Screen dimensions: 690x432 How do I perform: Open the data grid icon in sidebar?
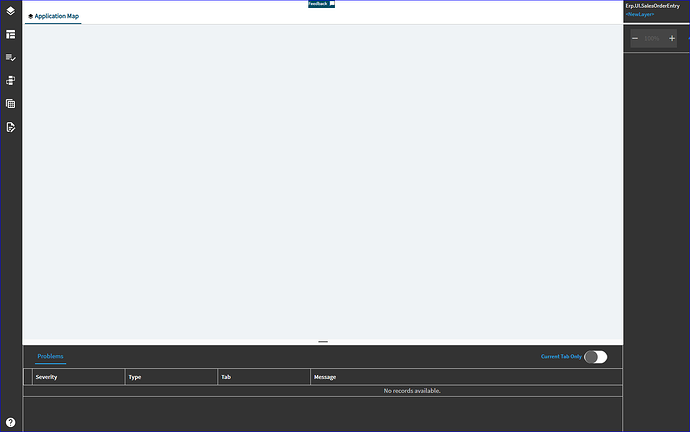pyautogui.click(x=11, y=104)
